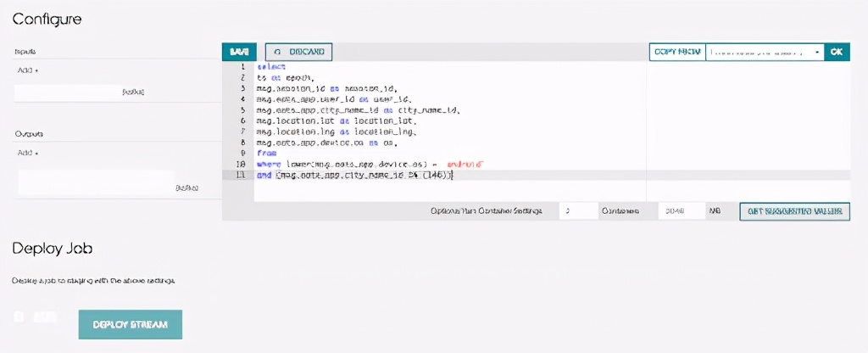Viewport: 868px width, 353px height.
Task: Click Add + under Outputs
Action: point(27,153)
